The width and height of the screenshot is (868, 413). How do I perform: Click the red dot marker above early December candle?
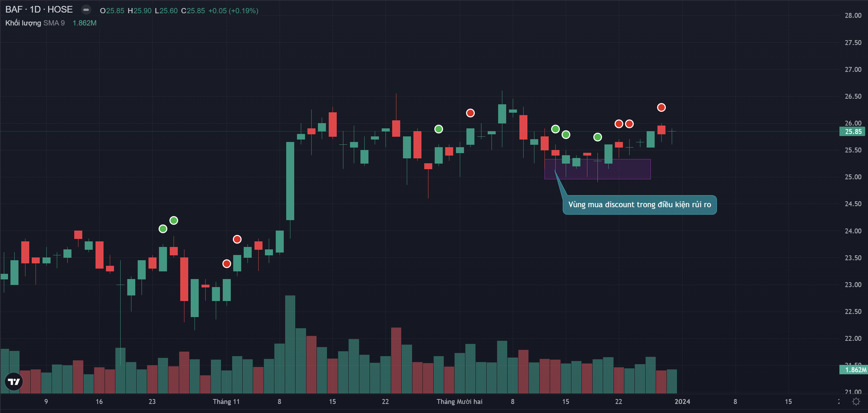click(x=470, y=113)
